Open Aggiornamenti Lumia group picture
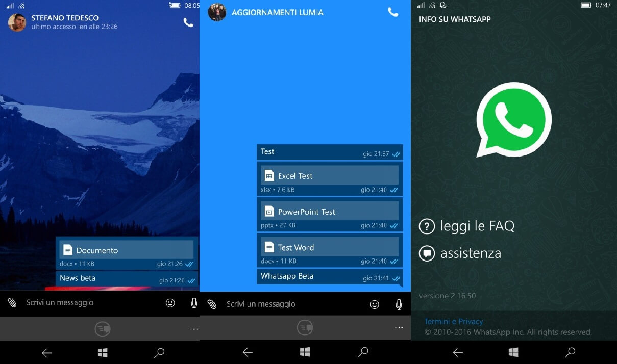 (217, 12)
